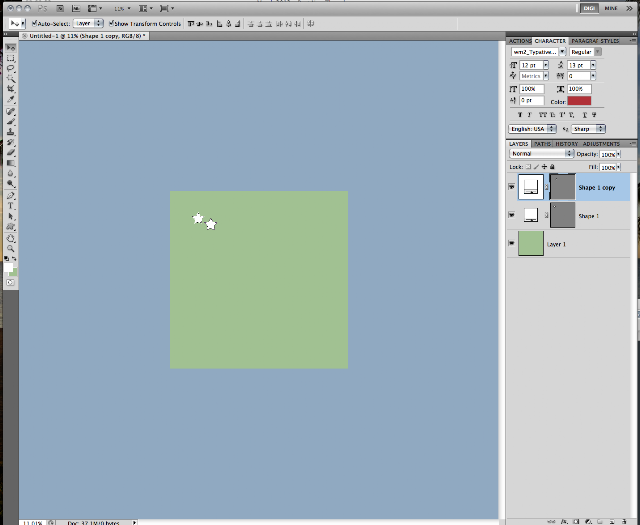Image resolution: width=640 pixels, height=525 pixels.
Task: Select the Brush tool
Action: point(11,122)
